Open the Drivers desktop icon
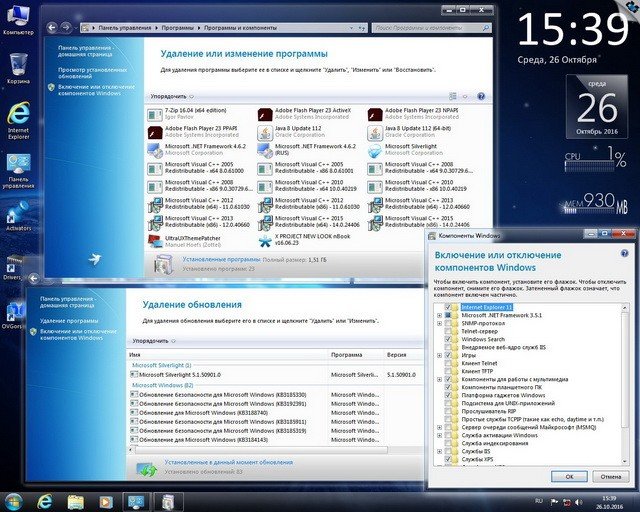Screen dimensions: 640x512 12,267
